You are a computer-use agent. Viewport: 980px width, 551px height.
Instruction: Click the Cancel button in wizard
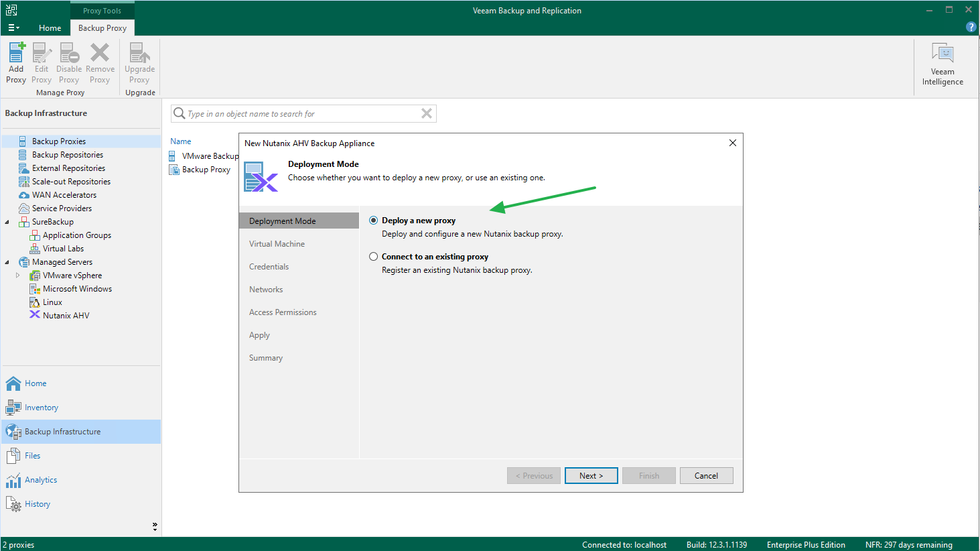707,476
